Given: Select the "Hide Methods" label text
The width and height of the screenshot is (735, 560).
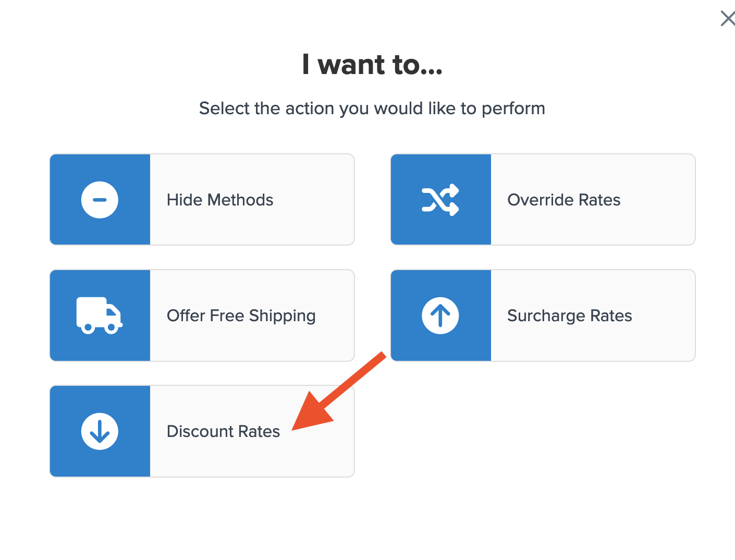Looking at the screenshot, I should point(220,200).
